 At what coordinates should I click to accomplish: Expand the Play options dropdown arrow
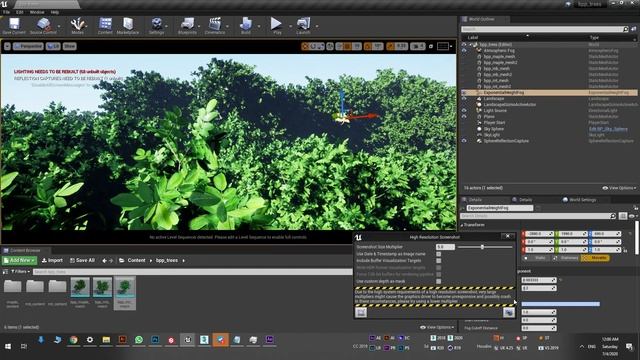290,26
